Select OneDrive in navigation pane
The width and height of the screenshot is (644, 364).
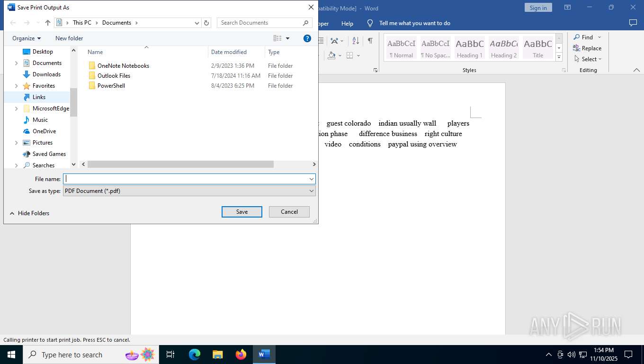44,131
